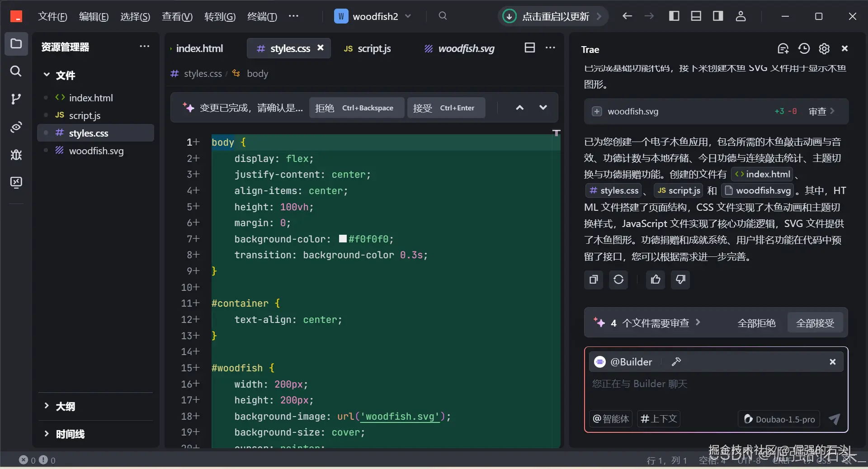Switch to the script.js tab

click(367, 49)
